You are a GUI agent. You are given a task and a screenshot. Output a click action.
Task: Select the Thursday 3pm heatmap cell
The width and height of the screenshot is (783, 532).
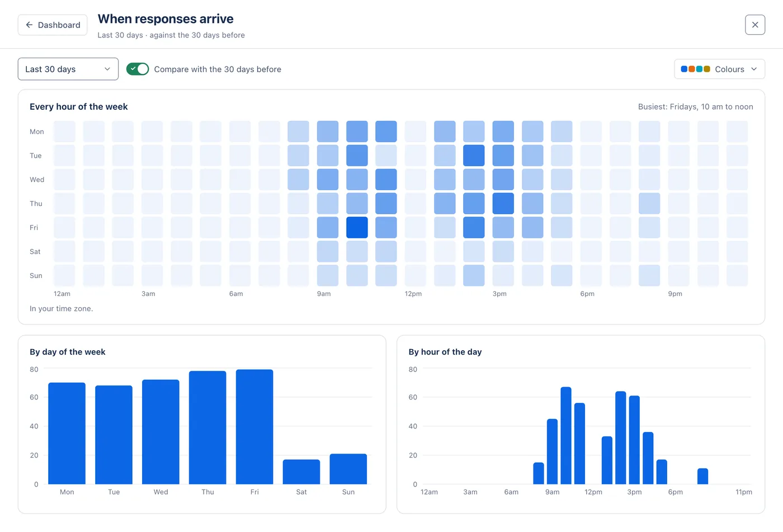coord(503,204)
